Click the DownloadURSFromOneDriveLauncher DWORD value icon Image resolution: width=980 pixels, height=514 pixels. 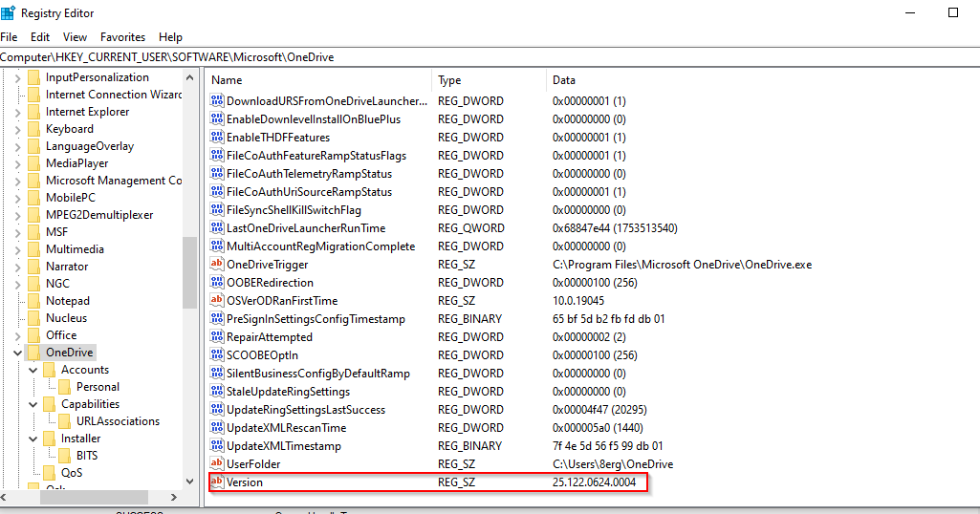217,100
